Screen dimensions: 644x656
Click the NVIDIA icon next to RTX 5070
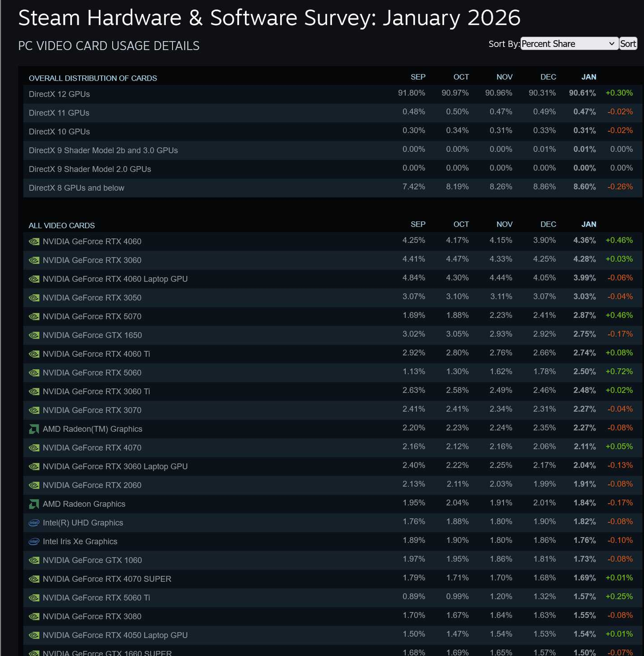(x=34, y=316)
